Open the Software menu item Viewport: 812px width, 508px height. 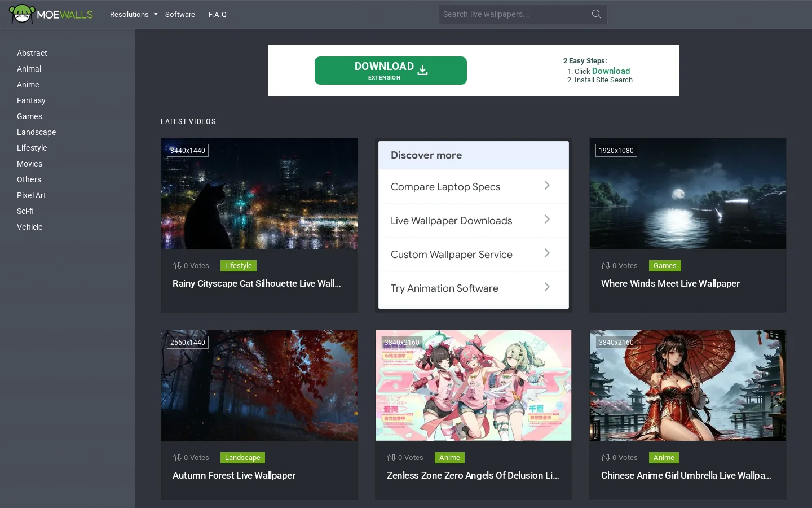coord(180,14)
